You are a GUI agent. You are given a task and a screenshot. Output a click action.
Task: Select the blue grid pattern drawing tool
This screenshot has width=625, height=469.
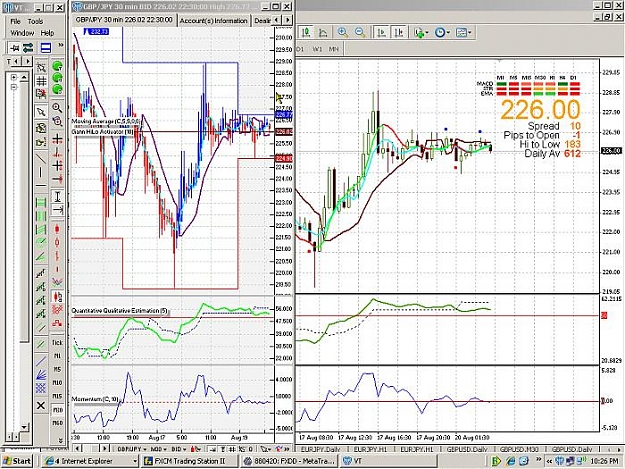(x=41, y=388)
